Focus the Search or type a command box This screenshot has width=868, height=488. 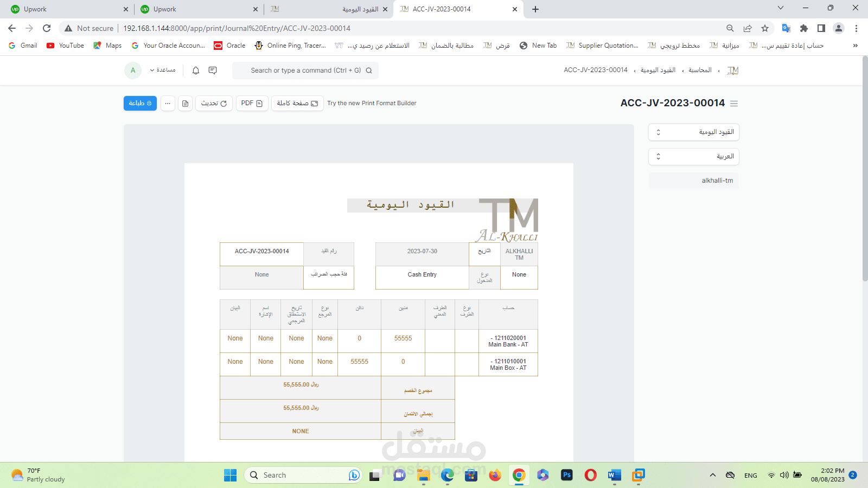(305, 70)
